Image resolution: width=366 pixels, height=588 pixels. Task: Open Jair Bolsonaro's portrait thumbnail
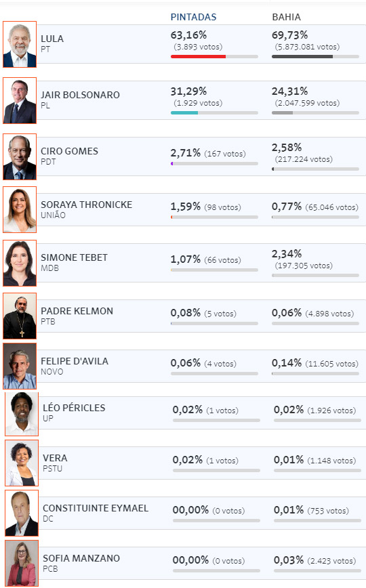pyautogui.click(x=20, y=100)
